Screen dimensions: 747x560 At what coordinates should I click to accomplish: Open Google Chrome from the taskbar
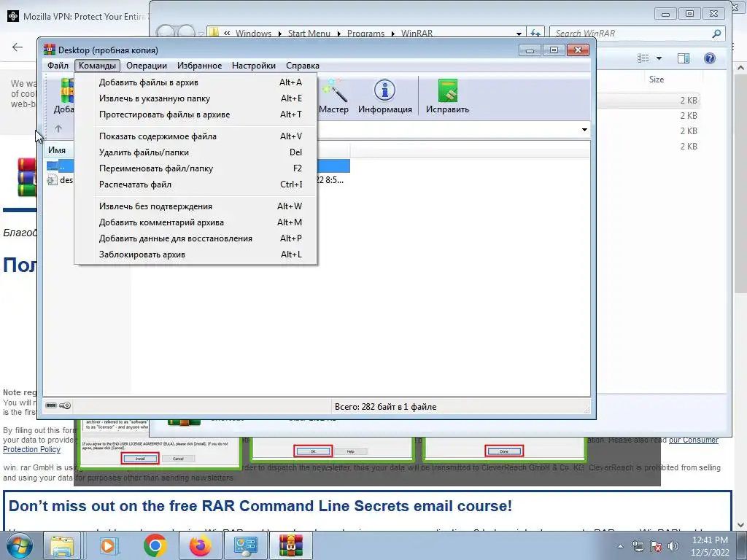pos(155,545)
